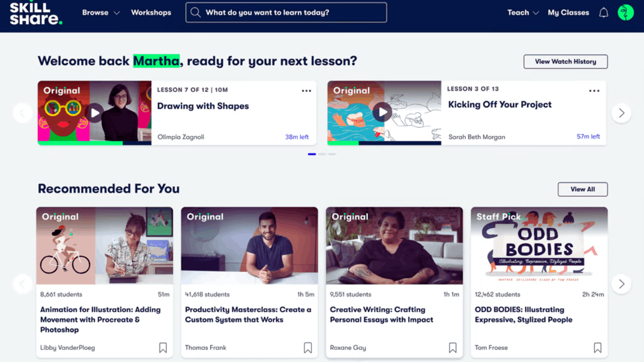The image size is (644, 362).
Task: Click 'LESSON 3 OF 13' label
Action: coord(473,89)
